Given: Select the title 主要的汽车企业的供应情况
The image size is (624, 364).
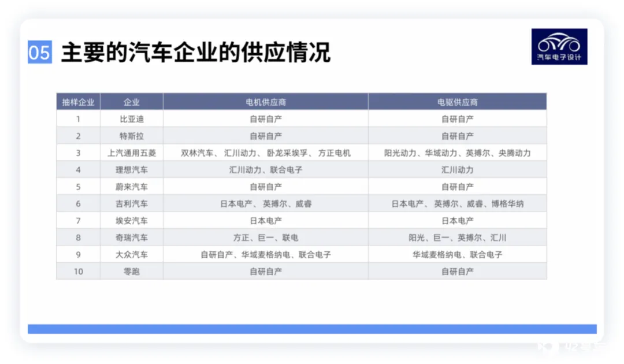Looking at the screenshot, I should pos(196,52).
